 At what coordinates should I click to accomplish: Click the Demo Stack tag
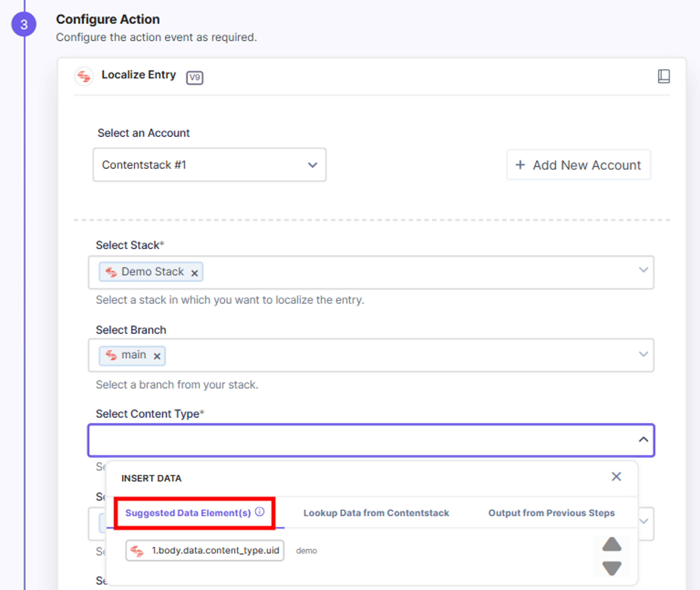click(x=151, y=272)
